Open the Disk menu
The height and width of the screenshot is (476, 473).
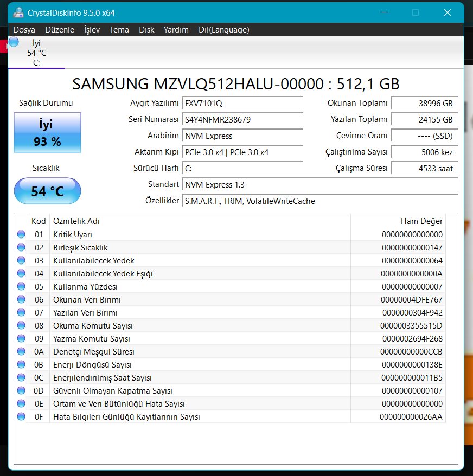[x=146, y=30]
